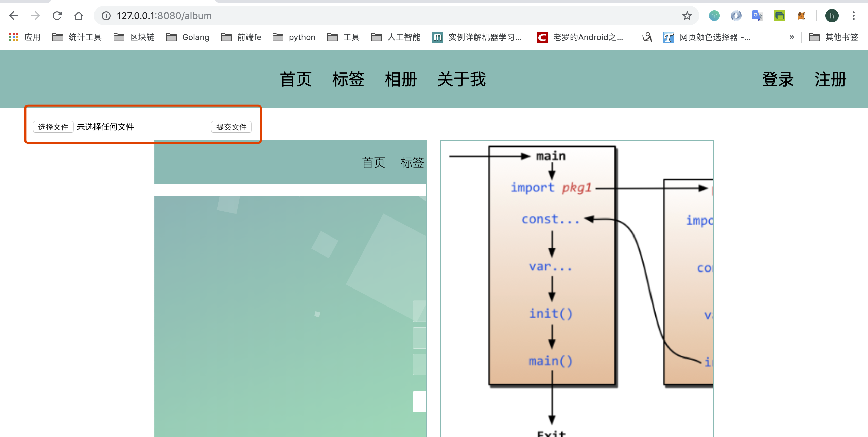Open the green tab-manager extension icon
This screenshot has width=868, height=437.
point(779,16)
